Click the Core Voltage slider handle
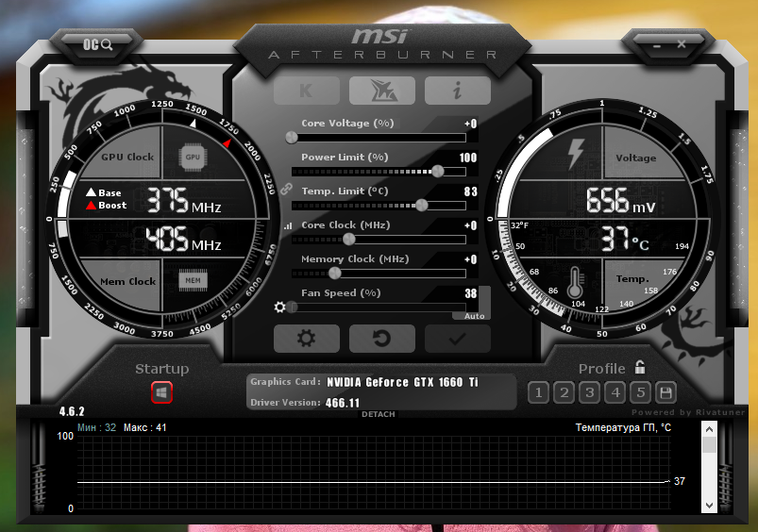 [292, 138]
